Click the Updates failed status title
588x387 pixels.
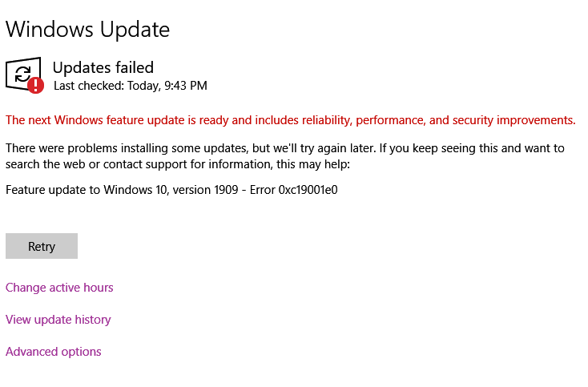(103, 67)
